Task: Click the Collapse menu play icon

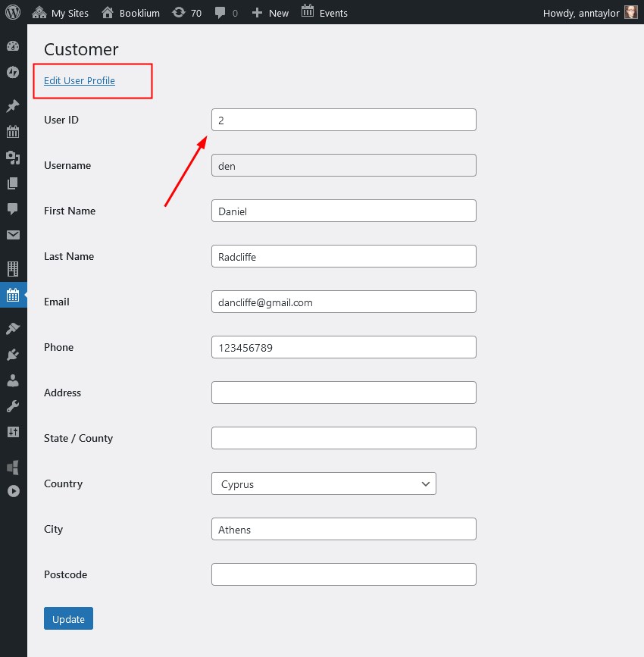Action: [x=13, y=491]
